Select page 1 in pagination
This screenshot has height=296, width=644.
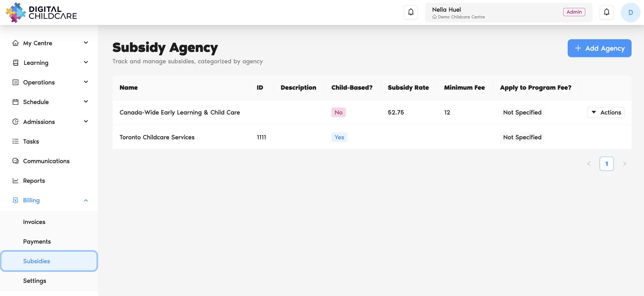606,164
